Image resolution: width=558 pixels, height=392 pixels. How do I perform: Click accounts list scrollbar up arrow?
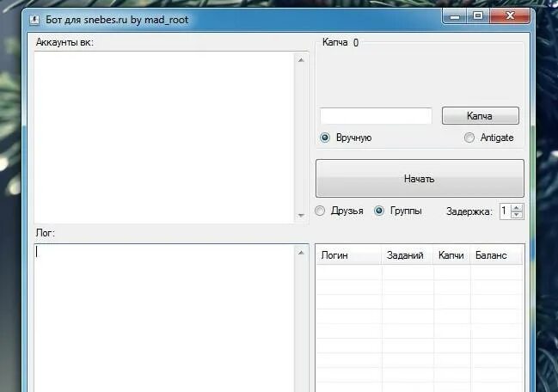[301, 60]
